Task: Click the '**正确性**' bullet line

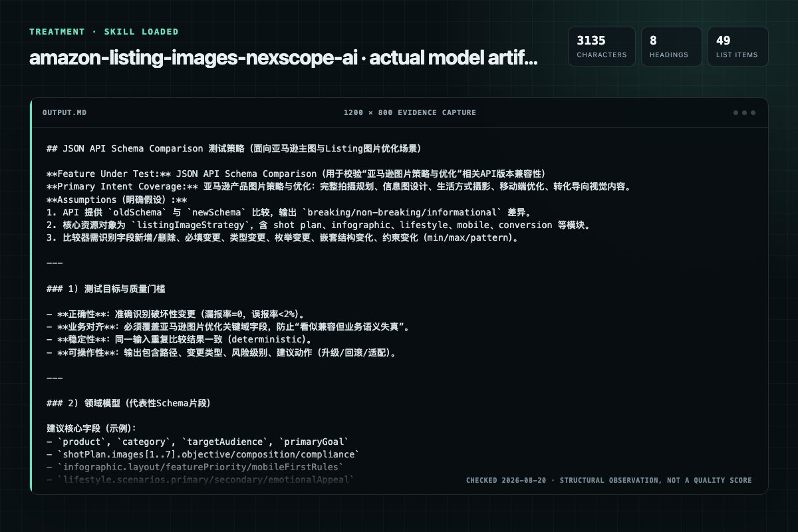Action: coord(176,315)
